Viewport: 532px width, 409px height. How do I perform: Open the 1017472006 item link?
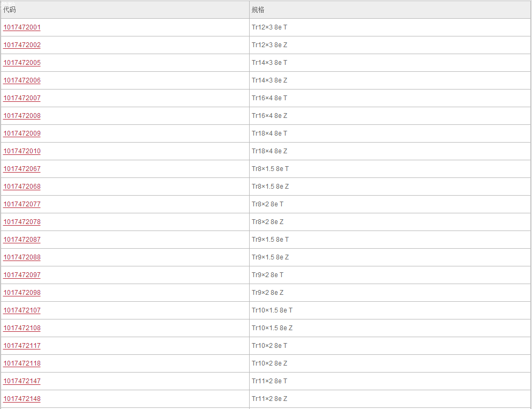22,80
